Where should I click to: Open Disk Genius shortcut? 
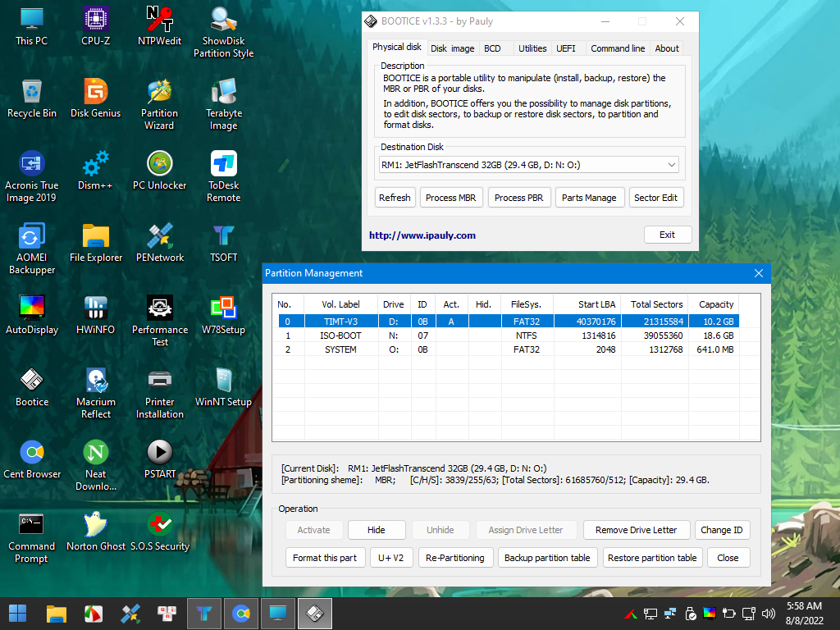96,98
